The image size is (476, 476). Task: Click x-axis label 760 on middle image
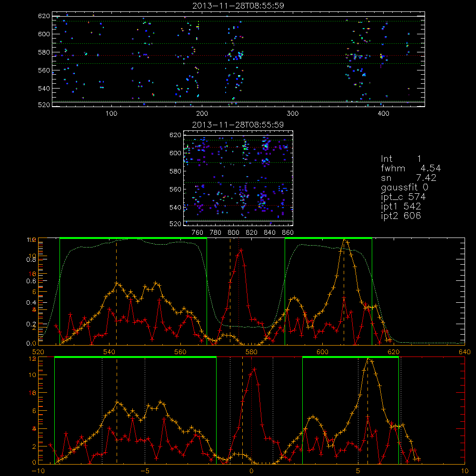tap(198, 233)
